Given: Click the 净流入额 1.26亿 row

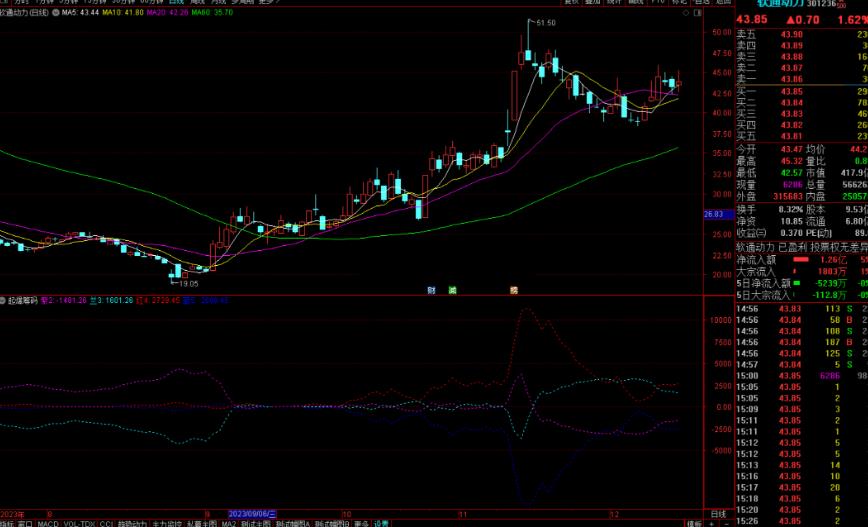Looking at the screenshot, I should (x=802, y=260).
